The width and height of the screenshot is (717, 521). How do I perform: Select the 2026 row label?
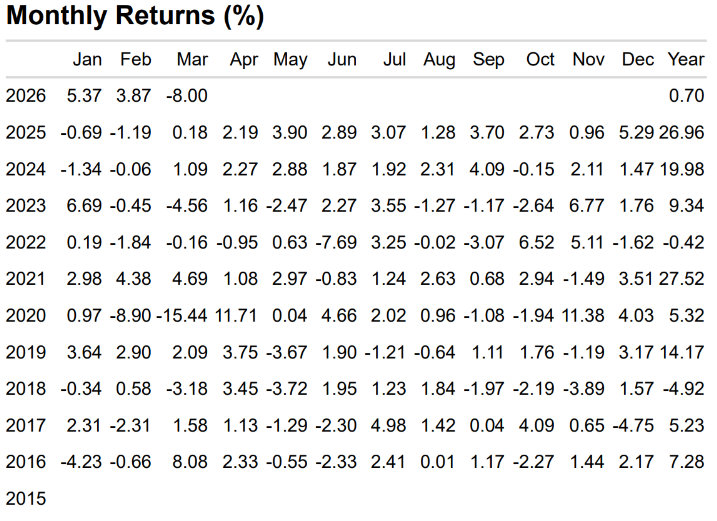click(25, 96)
